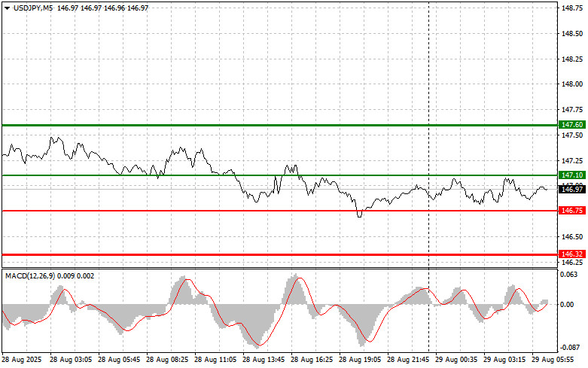The image size is (588, 368).
Task: Click the 147.25 price scale value
Action: (x=572, y=161)
